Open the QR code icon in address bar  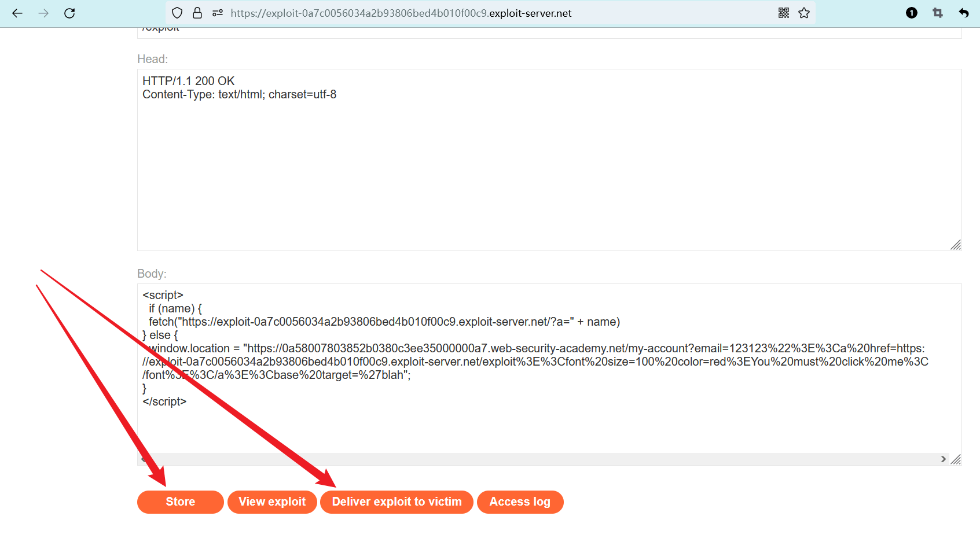tap(784, 13)
